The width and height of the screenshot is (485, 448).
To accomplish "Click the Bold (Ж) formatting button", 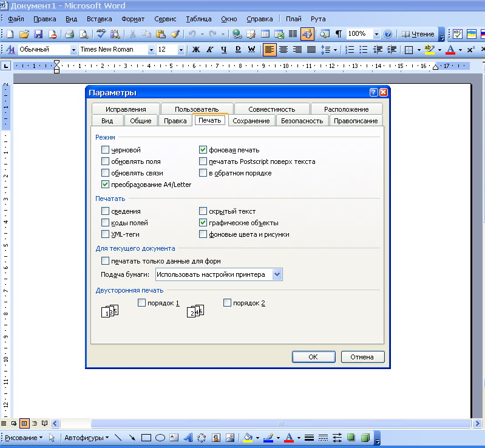I will coord(195,50).
